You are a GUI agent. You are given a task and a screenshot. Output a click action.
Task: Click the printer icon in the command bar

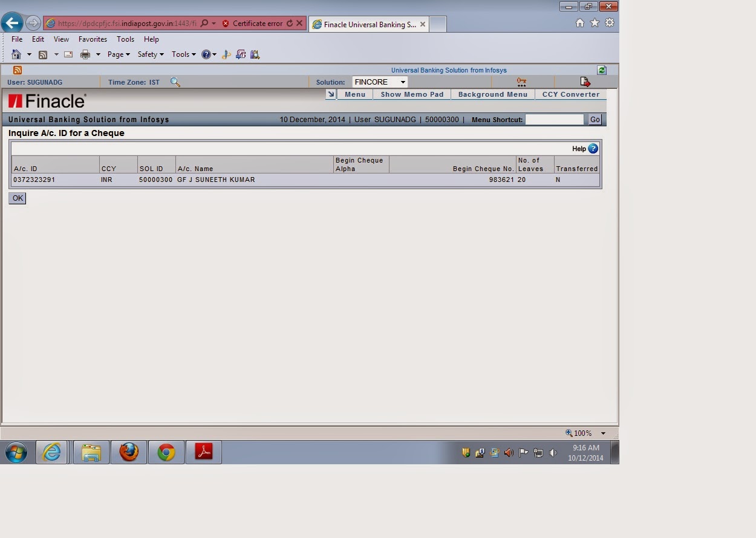[x=86, y=54]
